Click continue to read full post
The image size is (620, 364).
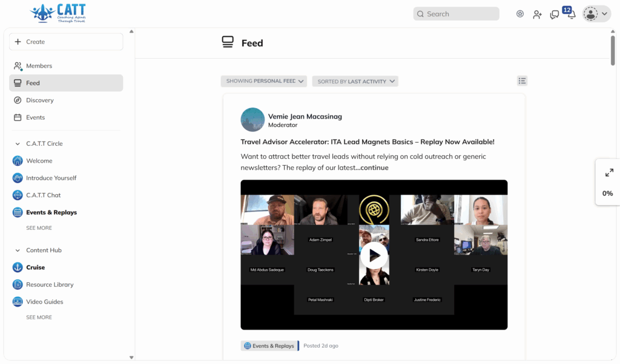374,167
